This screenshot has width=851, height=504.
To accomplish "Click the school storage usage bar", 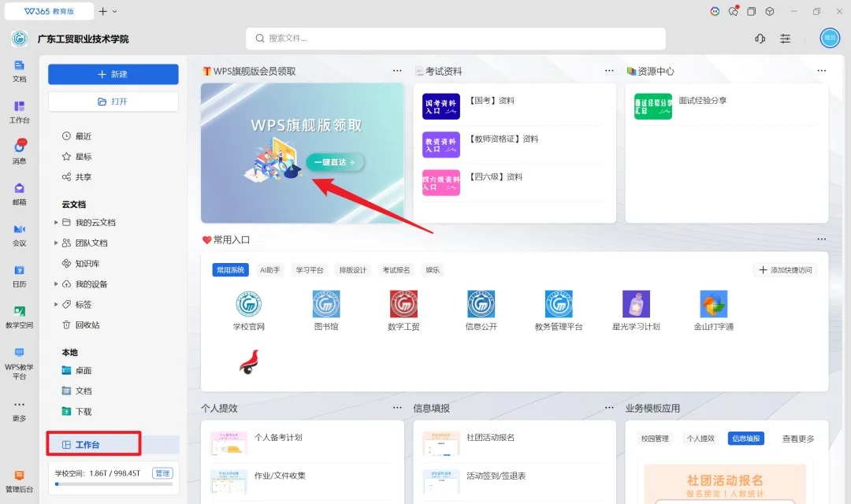I will pyautogui.click(x=113, y=484).
